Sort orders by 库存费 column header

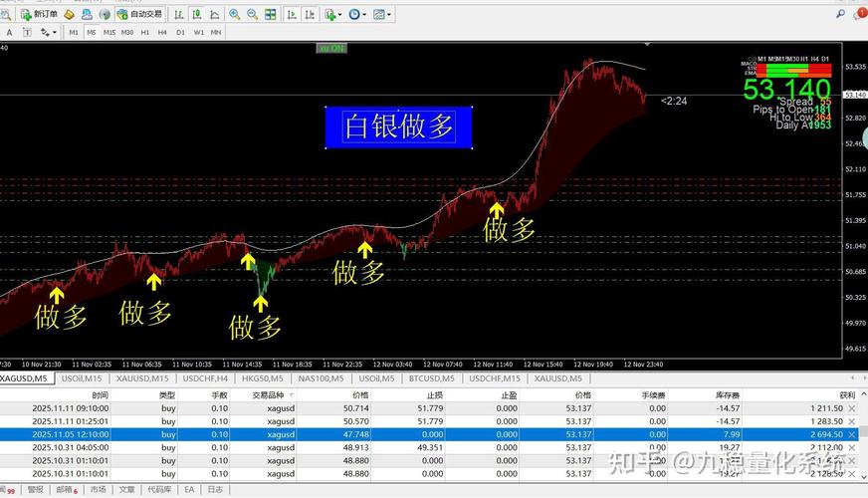pos(728,395)
